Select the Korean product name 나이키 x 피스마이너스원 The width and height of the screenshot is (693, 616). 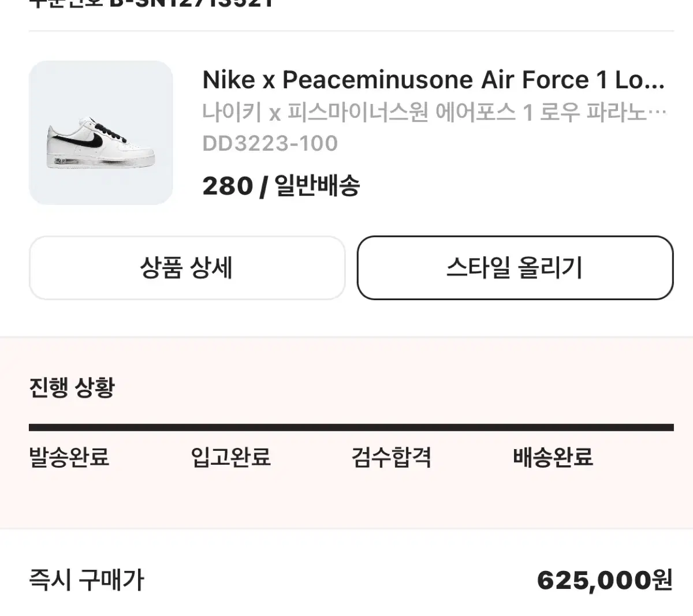point(427,112)
